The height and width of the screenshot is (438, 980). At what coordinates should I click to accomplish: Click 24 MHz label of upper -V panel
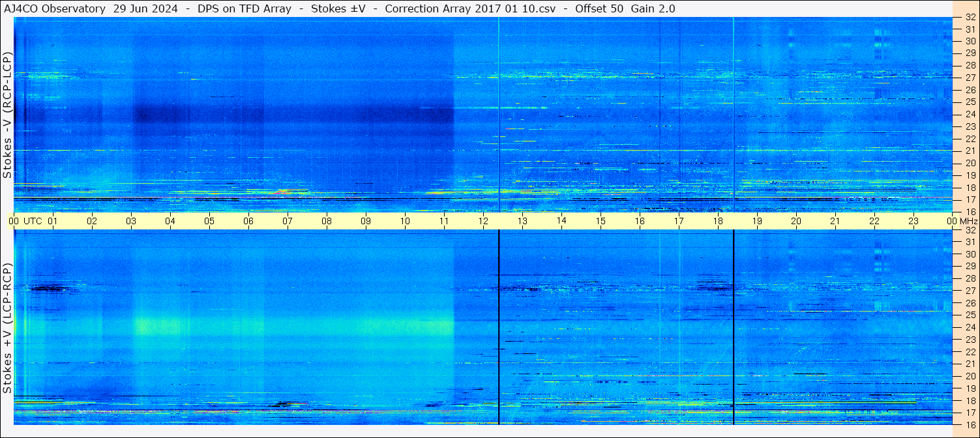pyautogui.click(x=970, y=114)
